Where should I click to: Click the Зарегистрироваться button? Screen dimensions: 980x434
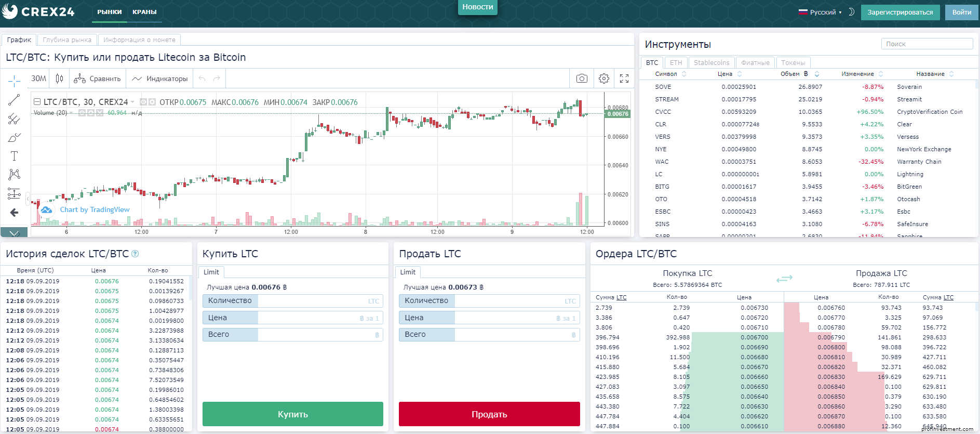(900, 12)
